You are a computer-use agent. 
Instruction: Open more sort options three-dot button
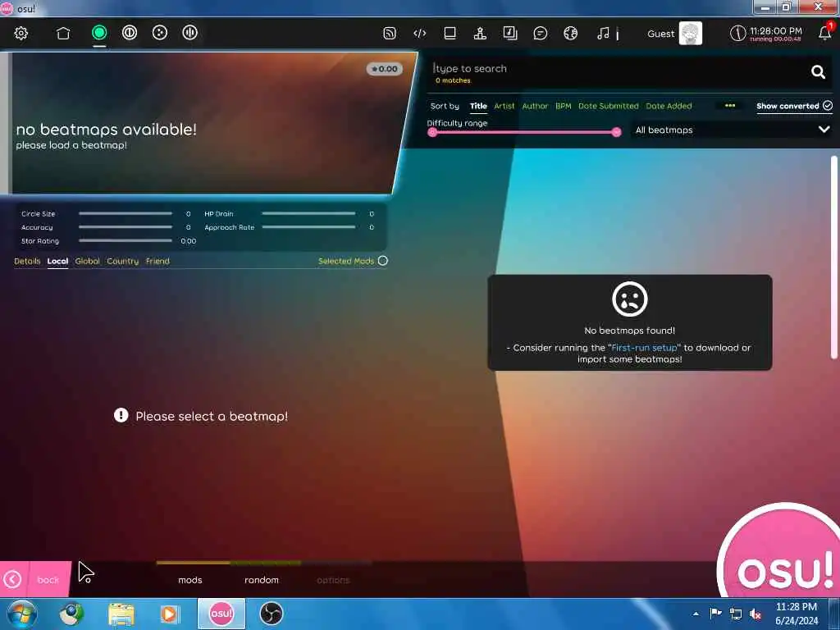729,106
